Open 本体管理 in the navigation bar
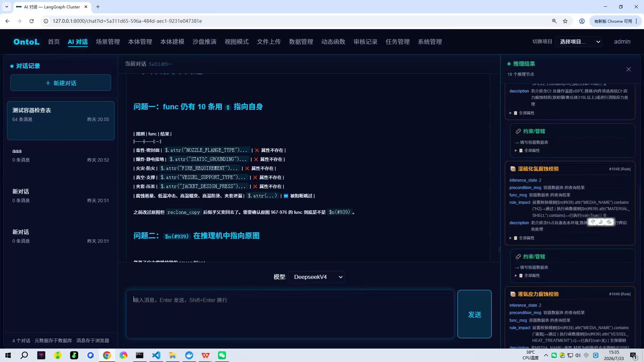This screenshot has height=362, width=644. click(x=140, y=42)
